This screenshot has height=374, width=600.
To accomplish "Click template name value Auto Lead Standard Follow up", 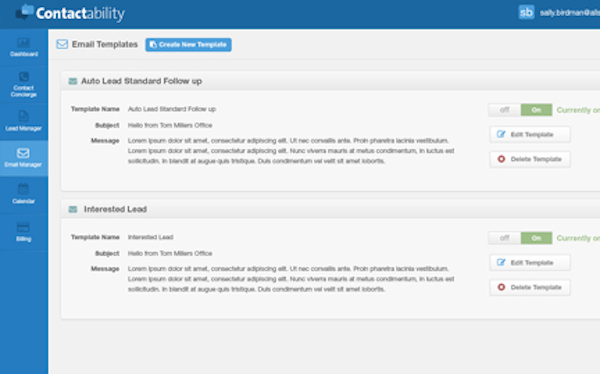I will coord(172,109).
